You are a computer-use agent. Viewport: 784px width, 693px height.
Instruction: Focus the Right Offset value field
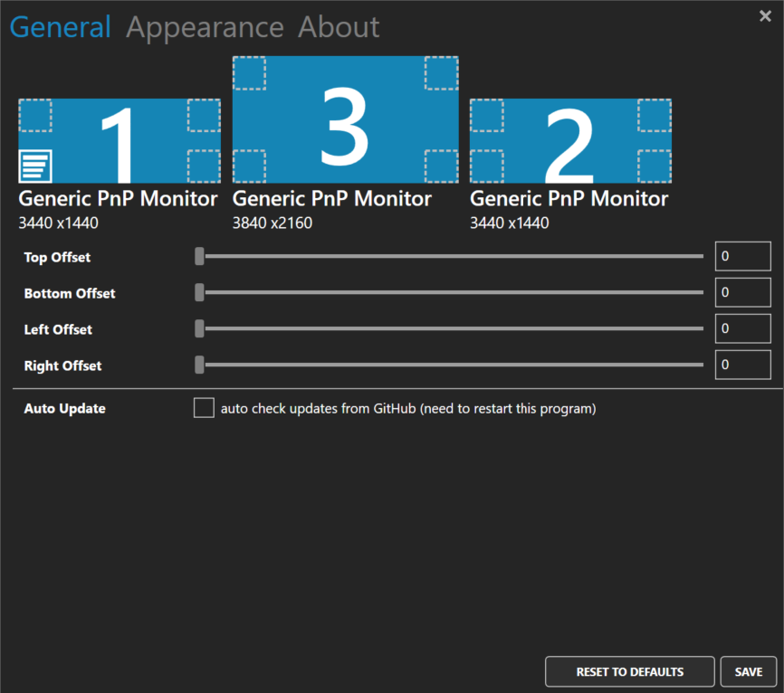pyautogui.click(x=742, y=365)
